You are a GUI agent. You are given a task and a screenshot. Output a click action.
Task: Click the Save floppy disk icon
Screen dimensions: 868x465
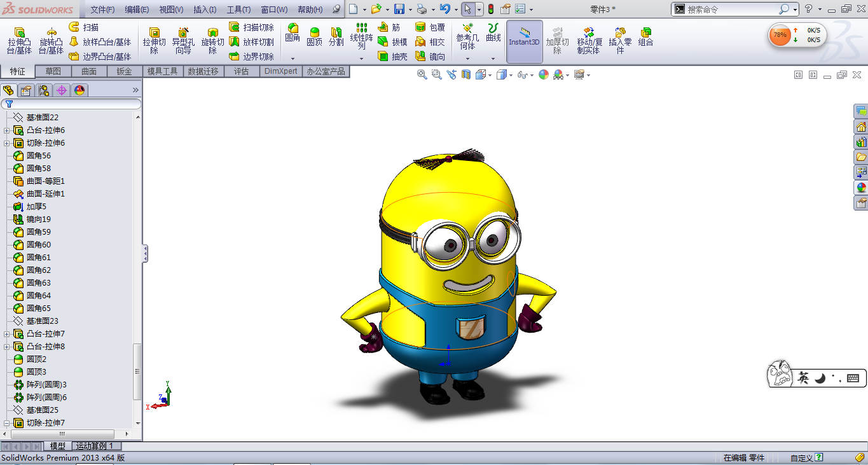pos(399,9)
